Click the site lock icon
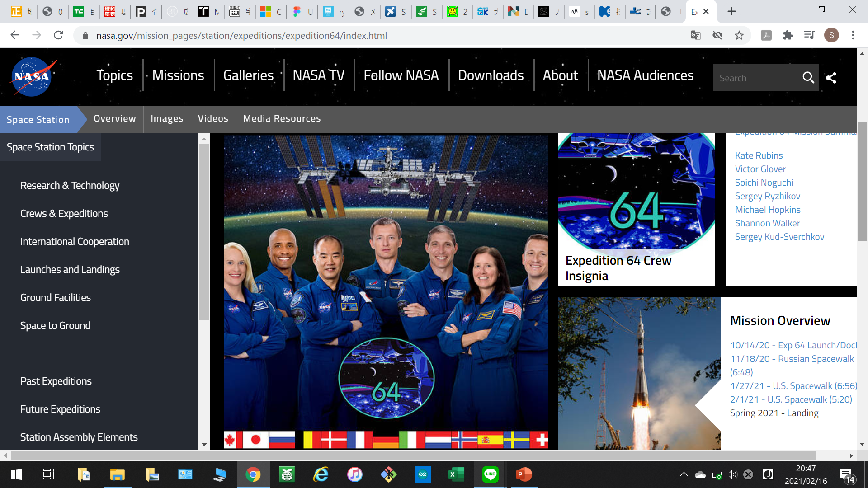The image size is (868, 488). pos(85,36)
